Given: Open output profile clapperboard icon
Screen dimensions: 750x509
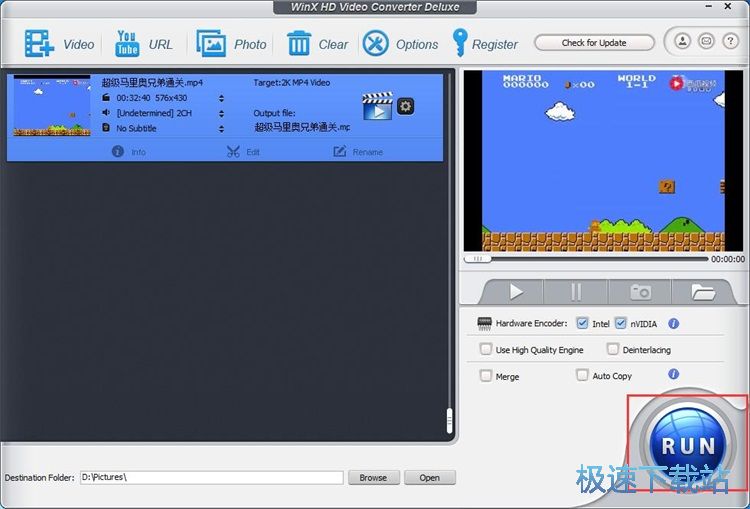Looking at the screenshot, I should 377,106.
